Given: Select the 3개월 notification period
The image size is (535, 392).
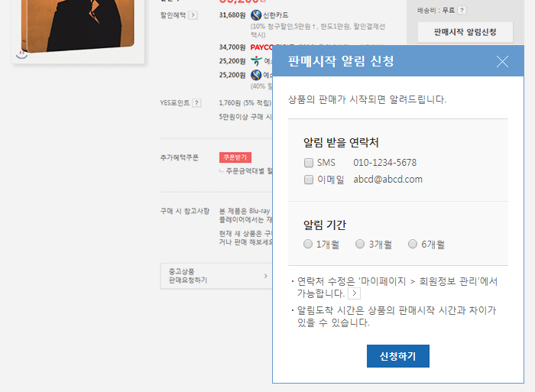Looking at the screenshot, I should coord(360,244).
